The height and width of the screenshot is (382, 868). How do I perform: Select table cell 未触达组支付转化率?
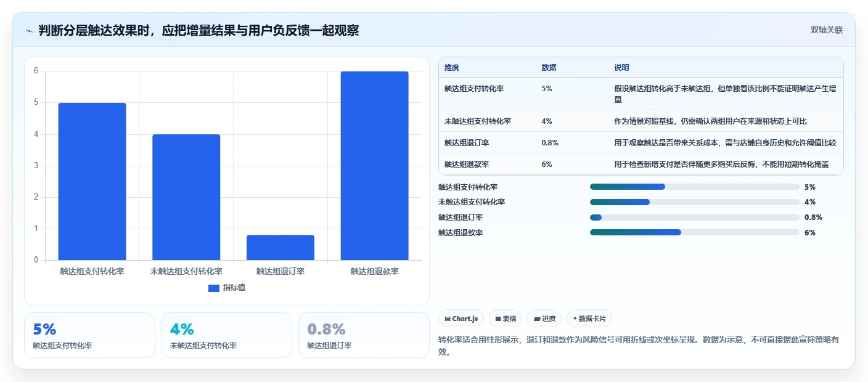click(478, 121)
